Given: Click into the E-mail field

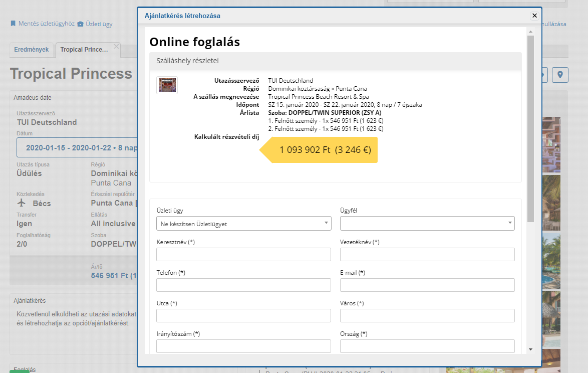Looking at the screenshot, I should click(427, 285).
